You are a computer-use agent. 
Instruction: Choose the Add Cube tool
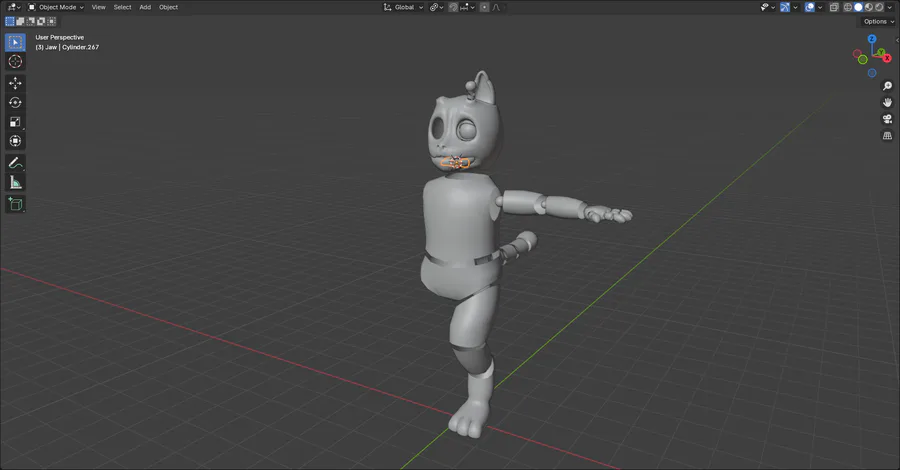pyautogui.click(x=15, y=204)
